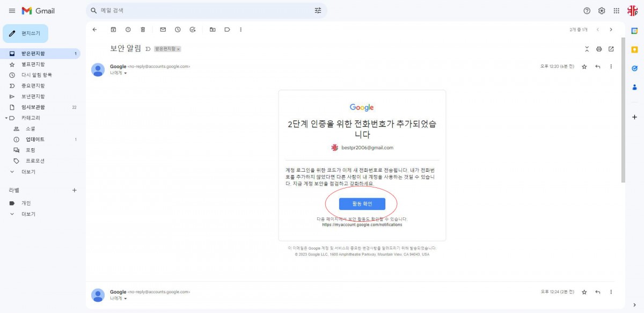Image resolution: width=644 pixels, height=313 pixels.
Task: Open the myaccount.google.com/notifications link
Action: 362,225
